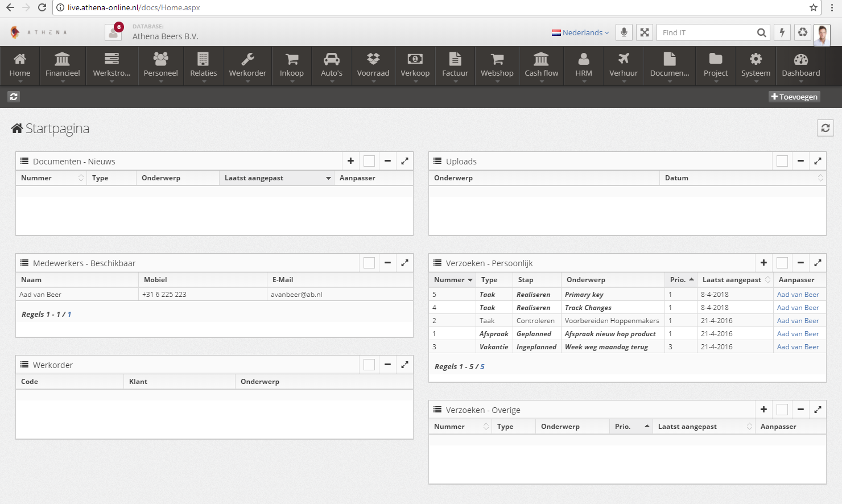Screen dimensions: 842x504
Task: Open notifications icon with badge 6
Action: pos(113,32)
